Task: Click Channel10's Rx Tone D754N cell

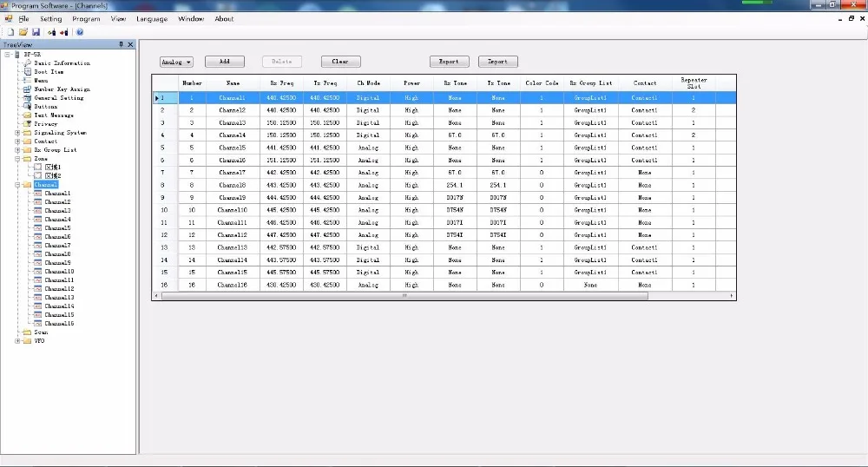Action: pyautogui.click(x=455, y=210)
